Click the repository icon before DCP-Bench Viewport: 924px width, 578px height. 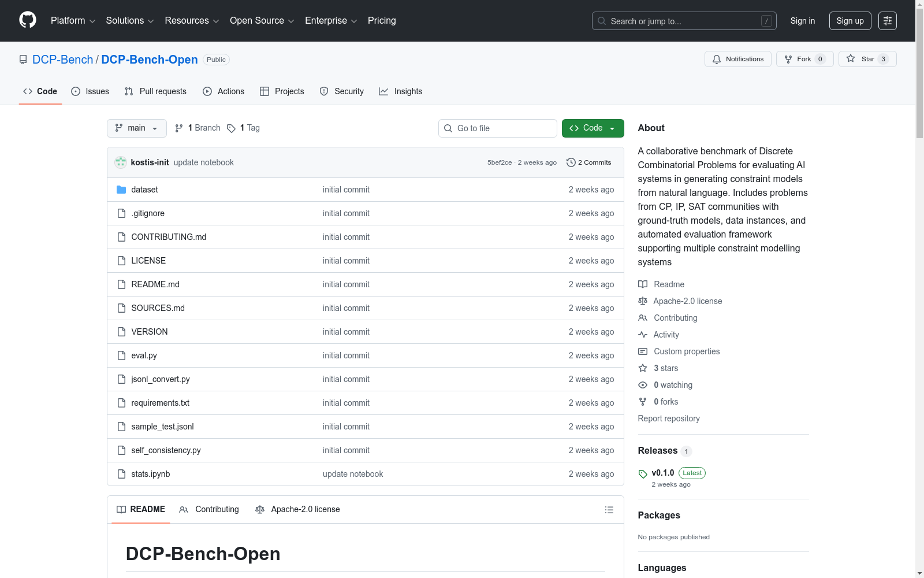coord(23,60)
